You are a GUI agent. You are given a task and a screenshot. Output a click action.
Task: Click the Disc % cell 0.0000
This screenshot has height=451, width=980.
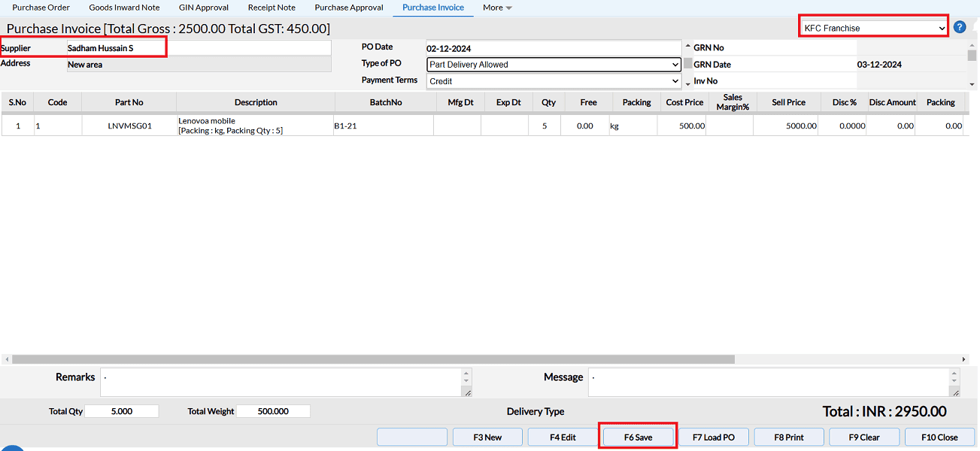pyautogui.click(x=842, y=126)
